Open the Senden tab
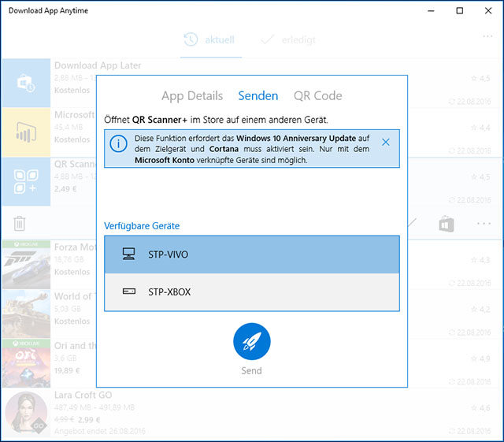The image size is (504, 442). point(258,96)
